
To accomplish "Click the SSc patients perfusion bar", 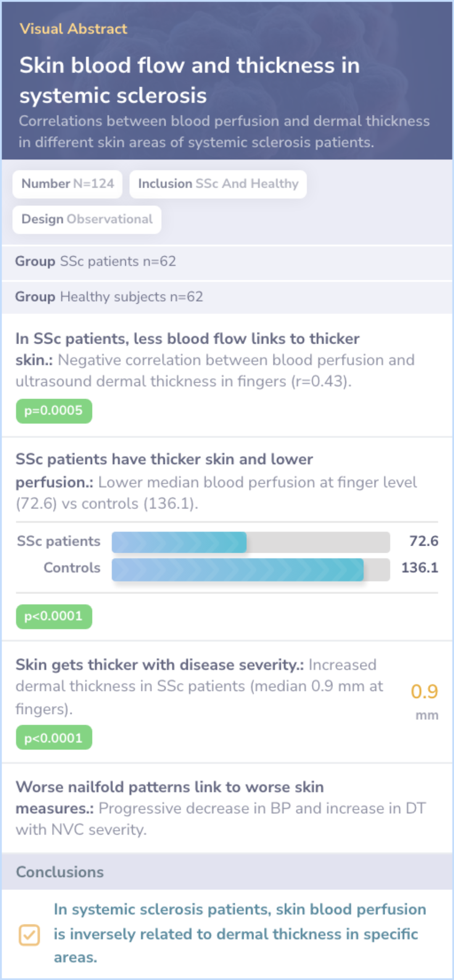I will [179, 542].
